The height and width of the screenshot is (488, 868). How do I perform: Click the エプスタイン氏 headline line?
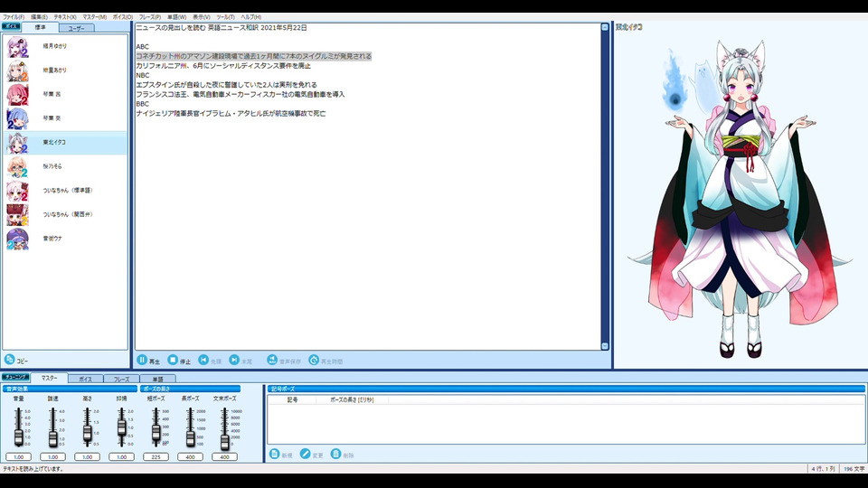226,85
